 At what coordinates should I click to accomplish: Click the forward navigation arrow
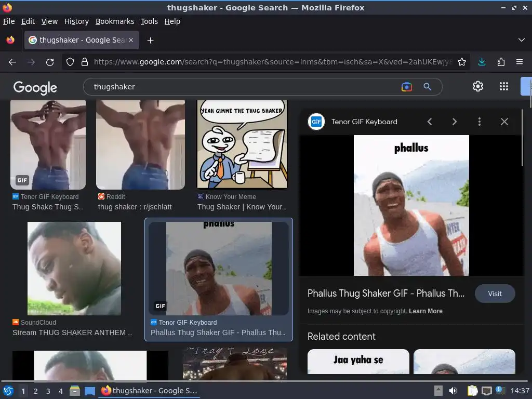tap(31, 62)
